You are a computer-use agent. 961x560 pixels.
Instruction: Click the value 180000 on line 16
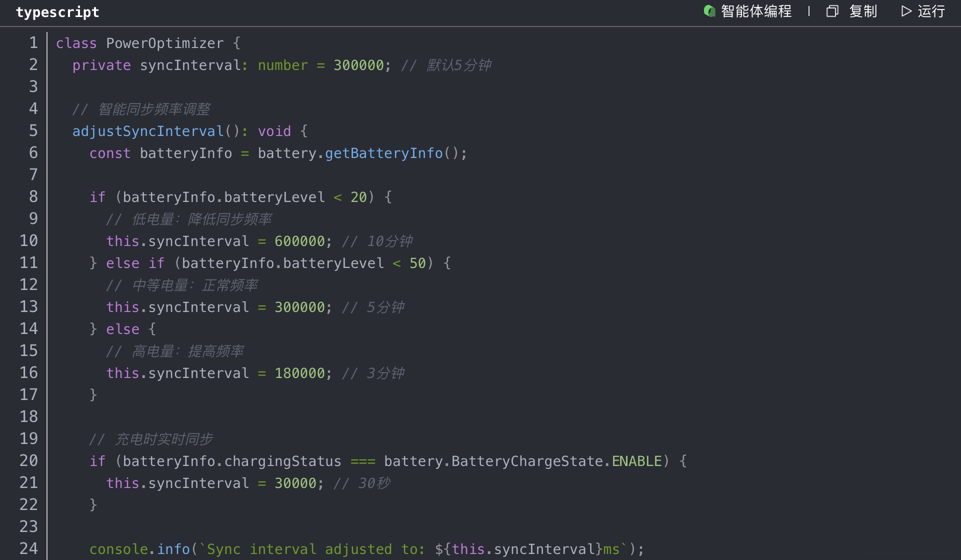pos(299,373)
